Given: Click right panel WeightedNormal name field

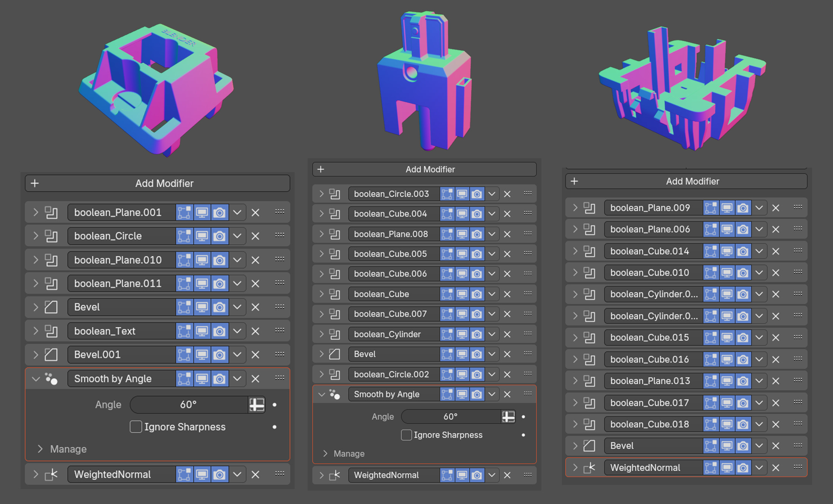Looking at the screenshot, I should [654, 468].
